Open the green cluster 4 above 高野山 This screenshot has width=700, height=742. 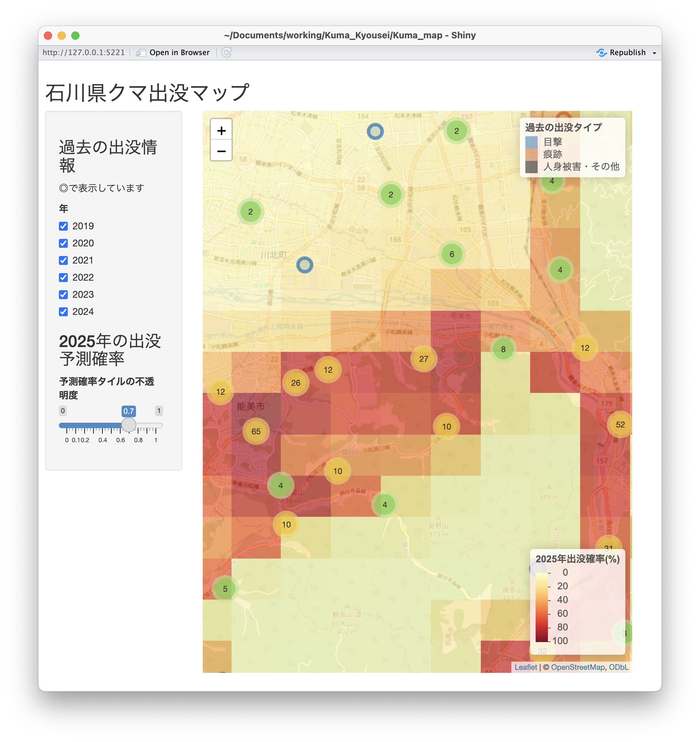pyautogui.click(x=384, y=504)
